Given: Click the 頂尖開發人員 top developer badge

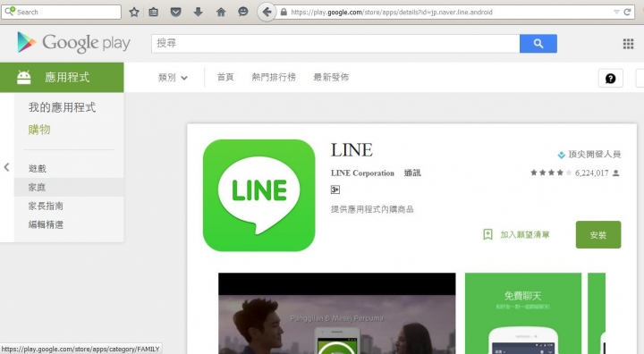Looking at the screenshot, I should (x=589, y=155).
